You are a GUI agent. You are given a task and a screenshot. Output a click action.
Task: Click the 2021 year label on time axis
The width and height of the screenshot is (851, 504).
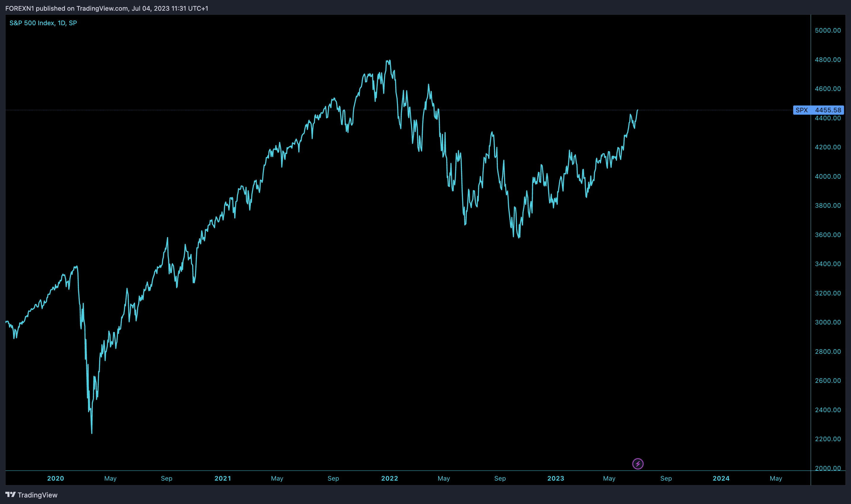click(x=223, y=478)
